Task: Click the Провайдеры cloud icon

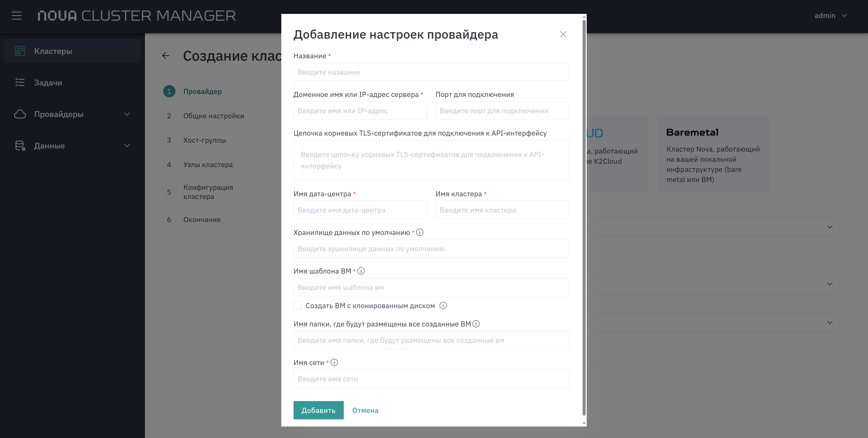Action: (20, 114)
